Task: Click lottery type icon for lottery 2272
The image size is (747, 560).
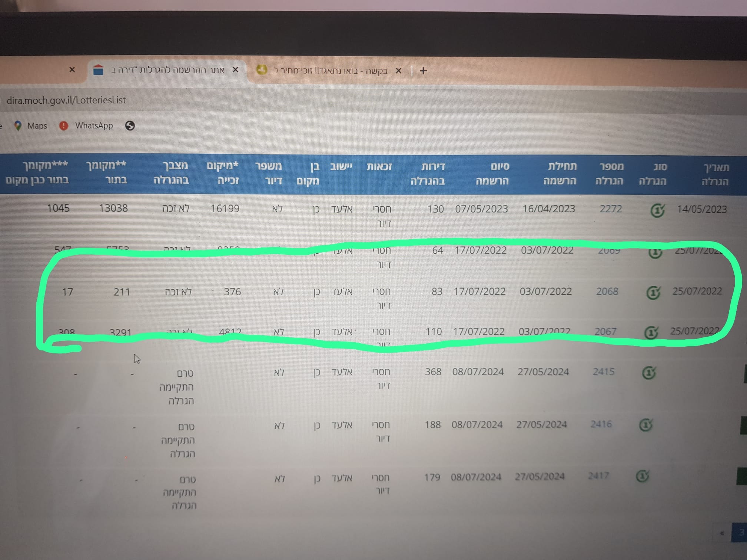Action: [x=657, y=210]
